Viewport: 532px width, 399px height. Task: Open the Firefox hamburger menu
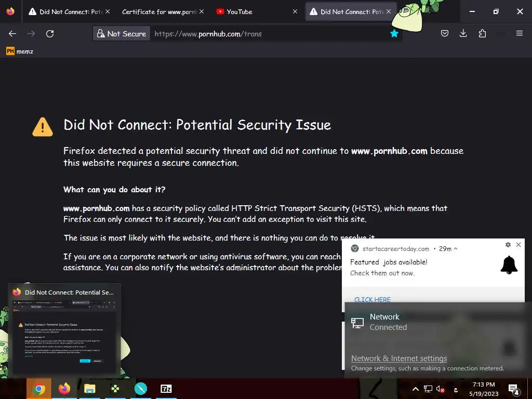[519, 33]
